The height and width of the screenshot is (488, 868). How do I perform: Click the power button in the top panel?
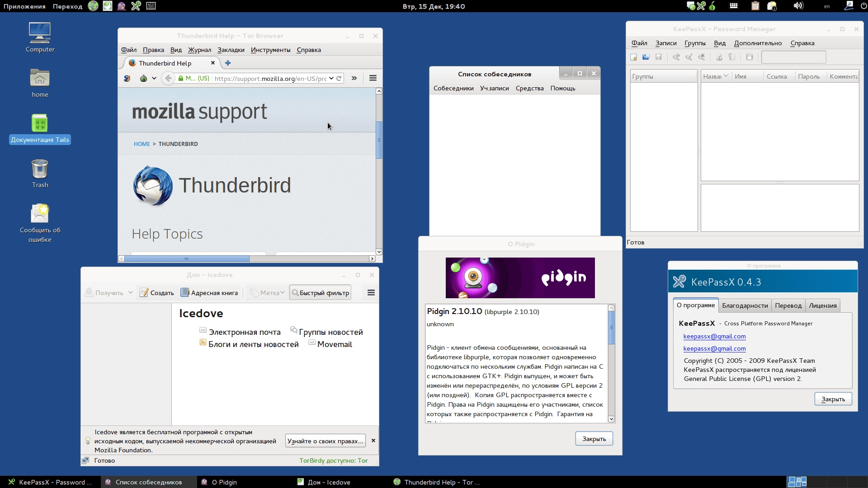[863, 6]
